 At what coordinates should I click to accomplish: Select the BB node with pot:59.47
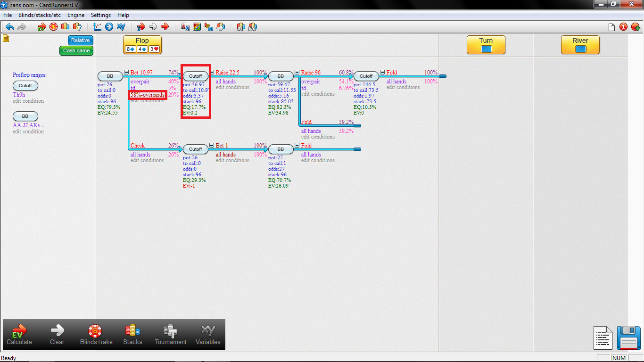[x=281, y=76]
